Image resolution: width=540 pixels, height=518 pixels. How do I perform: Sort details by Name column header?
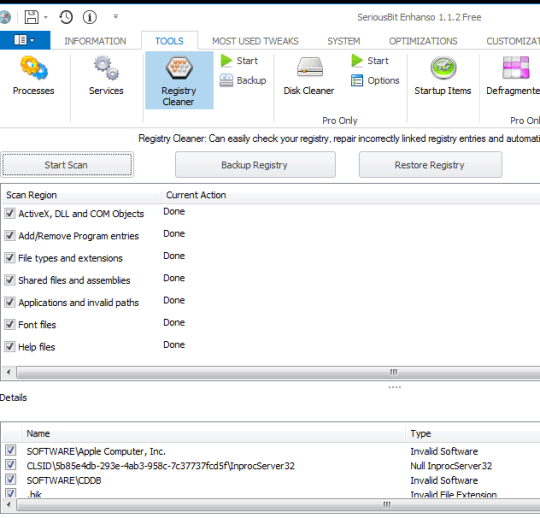pyautogui.click(x=214, y=433)
